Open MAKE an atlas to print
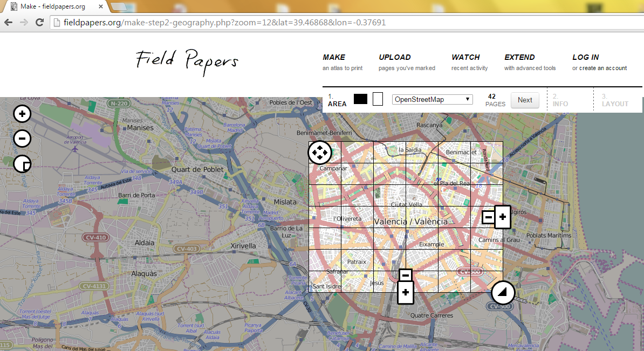The image size is (644, 351). coord(342,63)
